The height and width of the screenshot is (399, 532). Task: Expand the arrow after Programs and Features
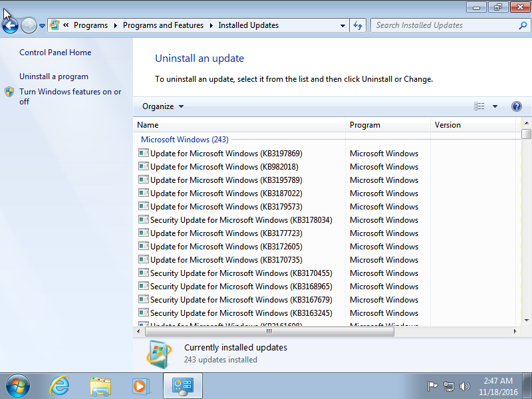coord(211,25)
